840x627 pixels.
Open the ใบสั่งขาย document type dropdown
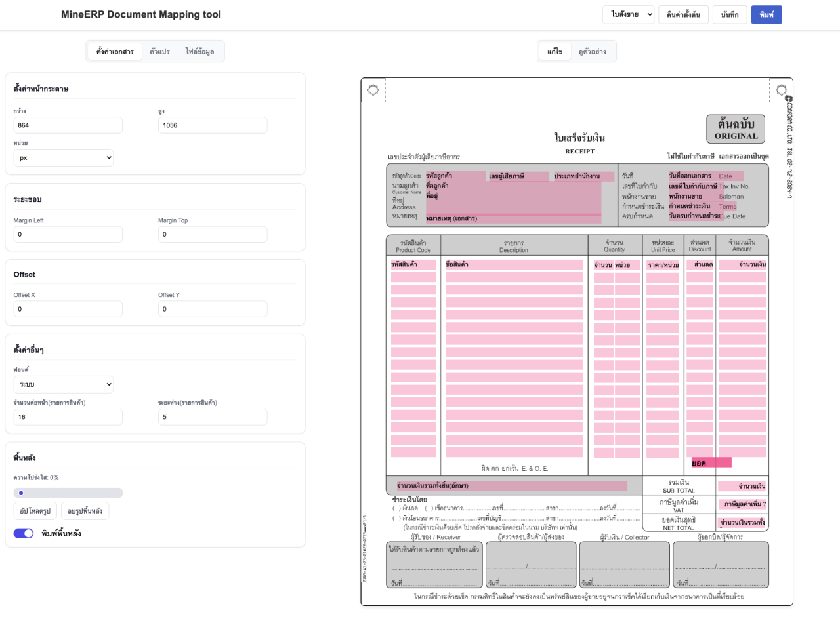(x=628, y=14)
